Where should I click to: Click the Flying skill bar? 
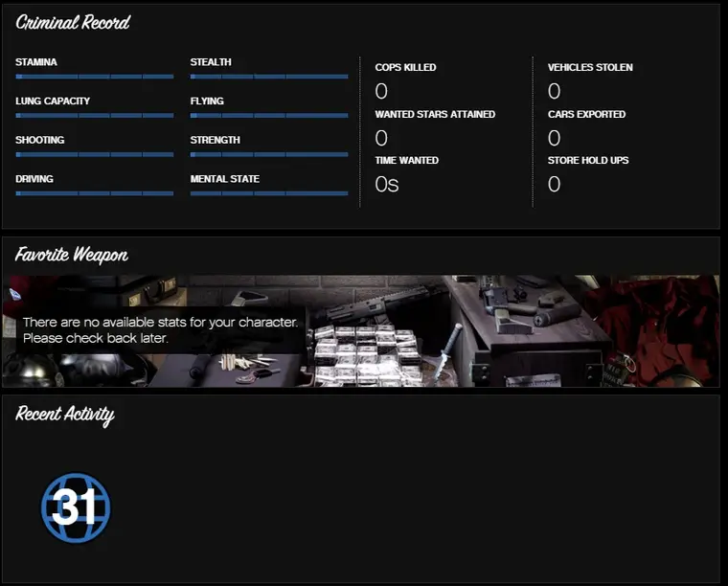[269, 116]
